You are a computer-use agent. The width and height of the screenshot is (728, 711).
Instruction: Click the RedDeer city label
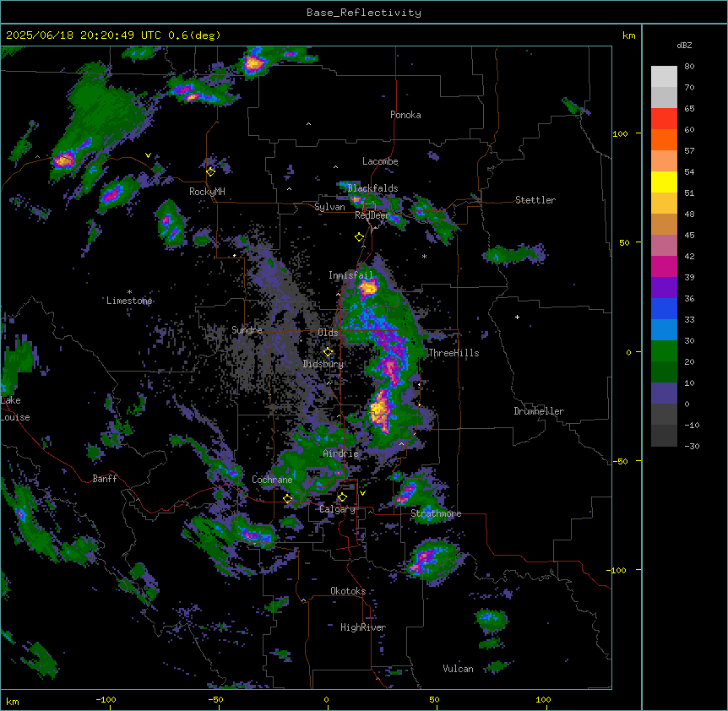coord(372,215)
